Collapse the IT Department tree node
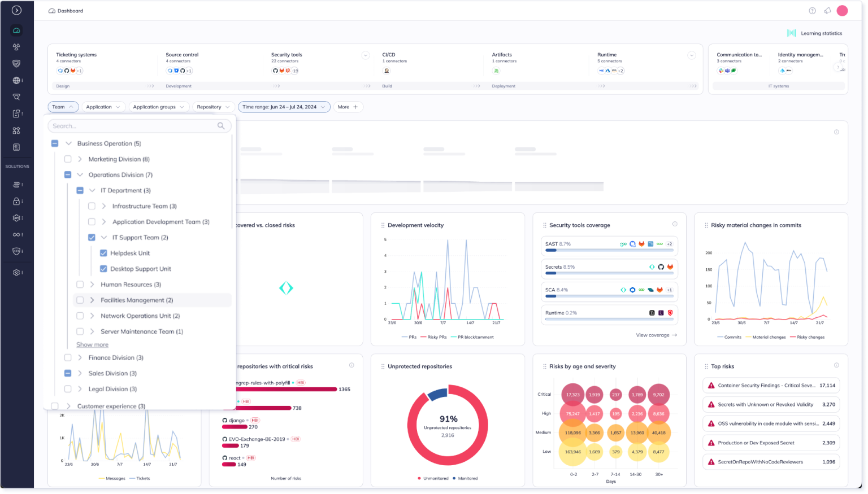Screen dimensions: 868x494 point(92,190)
